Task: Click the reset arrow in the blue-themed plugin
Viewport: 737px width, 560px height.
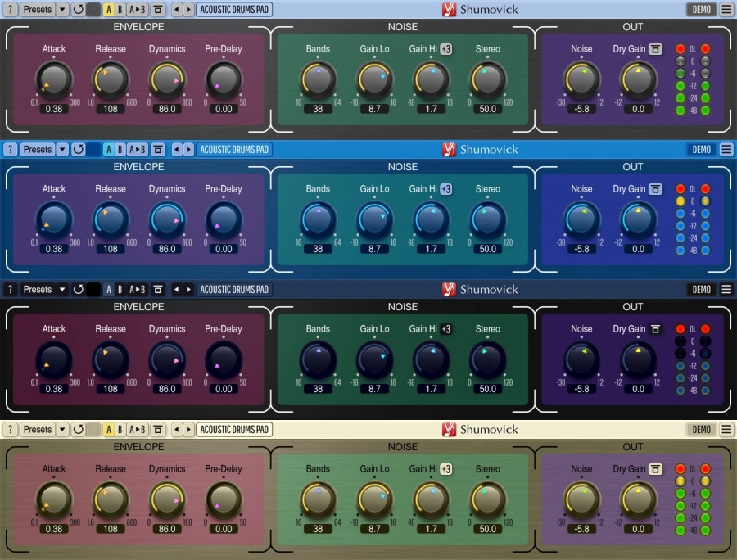Action: coord(79,149)
